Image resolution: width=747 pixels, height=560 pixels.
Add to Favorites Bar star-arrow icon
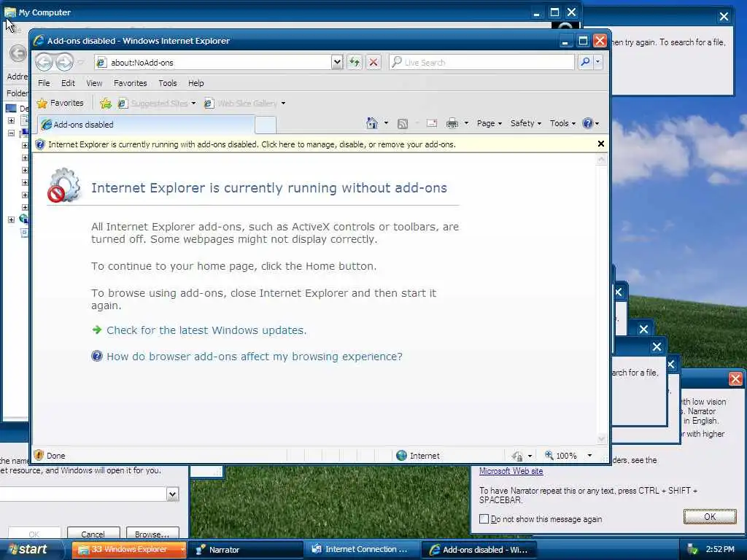106,103
